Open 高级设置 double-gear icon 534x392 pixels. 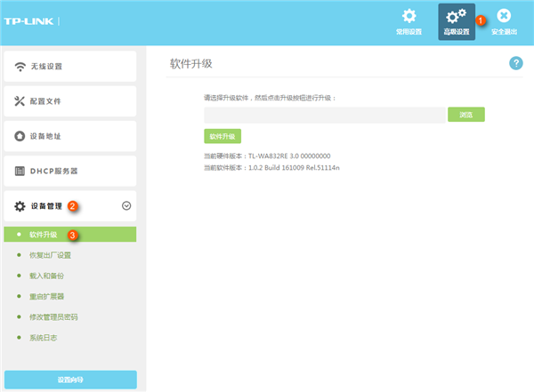click(456, 17)
